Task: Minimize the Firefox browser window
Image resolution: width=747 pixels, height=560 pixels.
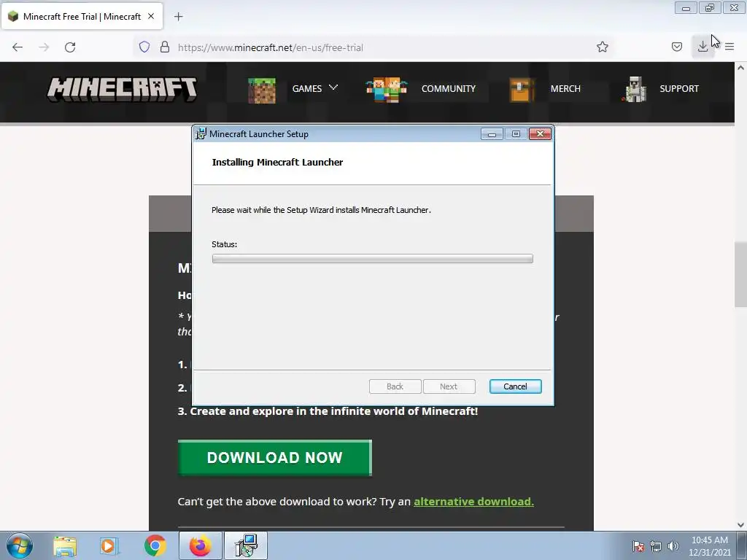Action: (x=686, y=7)
